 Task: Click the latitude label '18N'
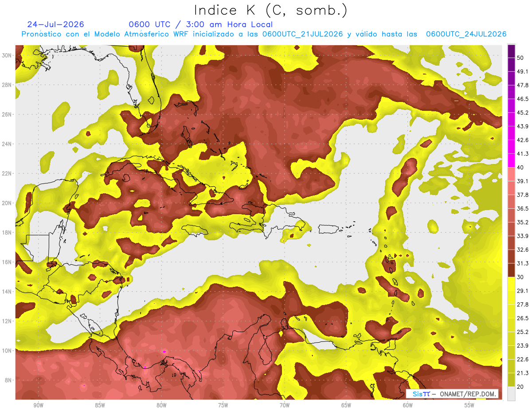coord(7,232)
